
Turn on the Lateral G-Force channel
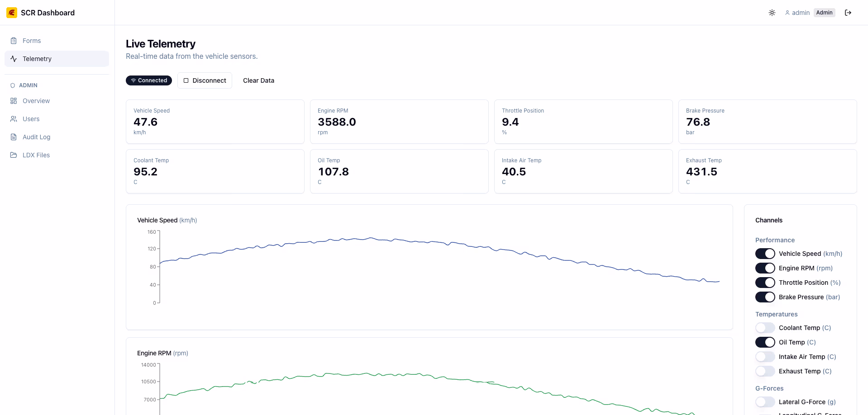point(765,402)
